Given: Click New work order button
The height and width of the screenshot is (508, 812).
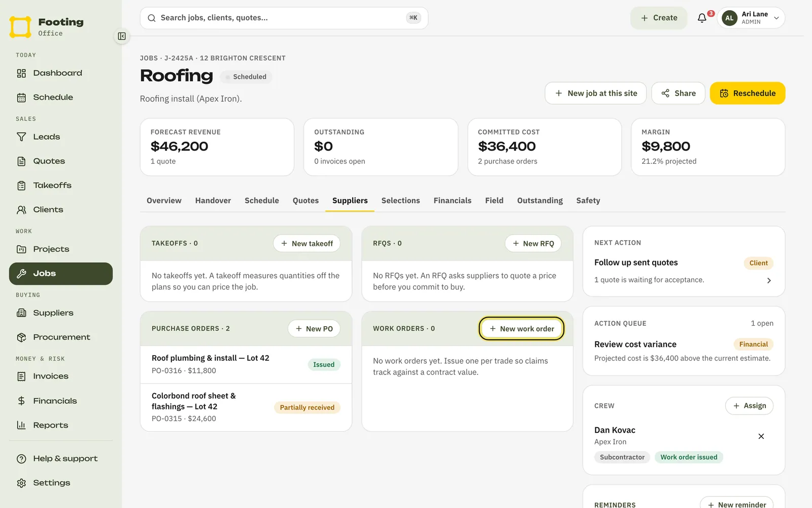Looking at the screenshot, I should [522, 329].
